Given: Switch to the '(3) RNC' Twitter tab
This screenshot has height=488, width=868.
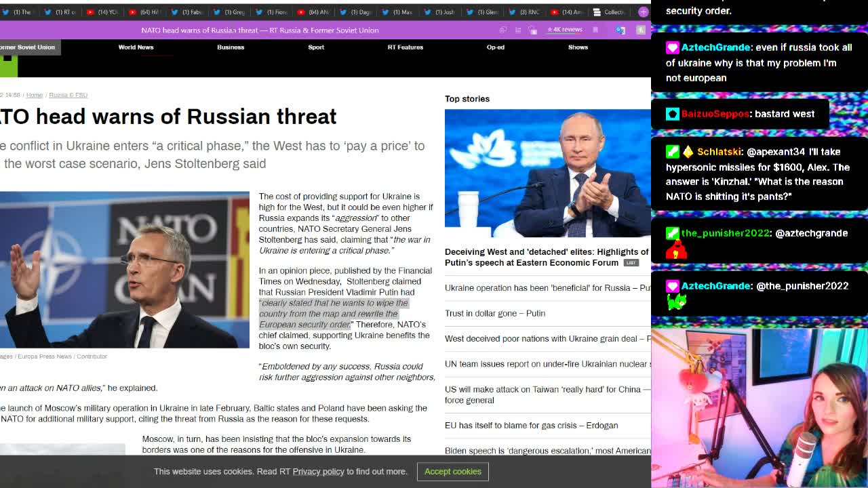Looking at the screenshot, I should click(523, 12).
